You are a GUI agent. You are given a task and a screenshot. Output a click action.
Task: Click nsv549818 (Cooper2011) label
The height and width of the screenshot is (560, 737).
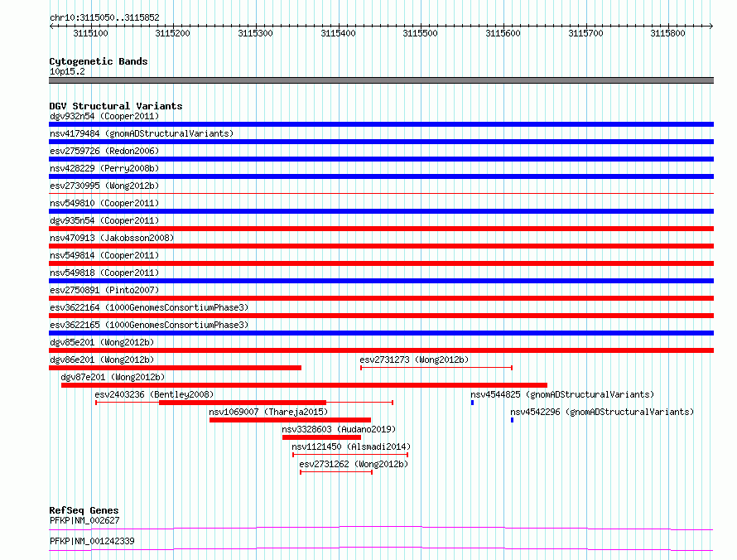104,273
